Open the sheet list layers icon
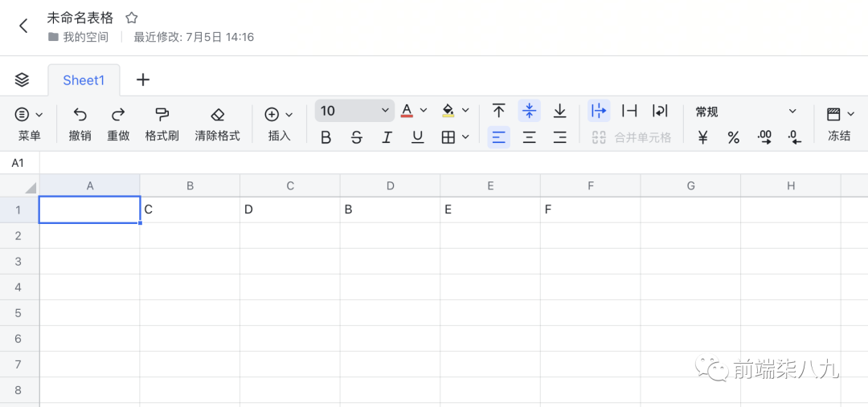Image resolution: width=868 pixels, height=407 pixels. 22,79
